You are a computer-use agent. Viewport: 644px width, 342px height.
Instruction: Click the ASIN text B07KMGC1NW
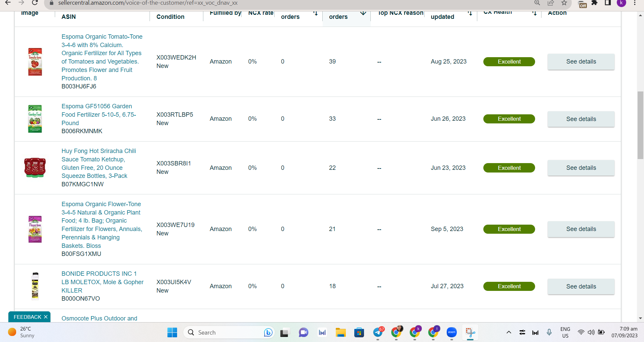(x=82, y=184)
